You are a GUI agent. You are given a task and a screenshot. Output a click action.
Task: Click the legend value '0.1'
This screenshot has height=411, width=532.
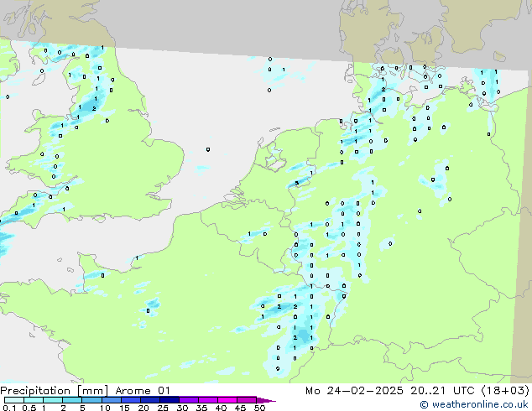pos(9,408)
